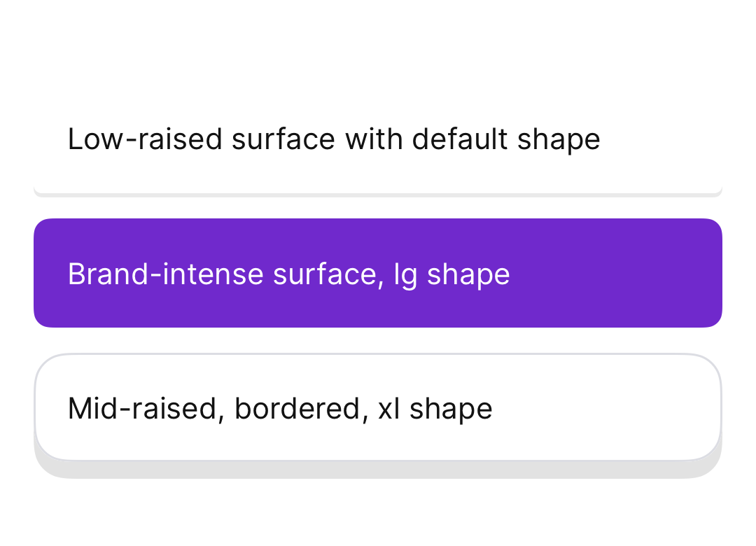Click the word 'shape' in the first card
The image size is (756, 546).
pyautogui.click(x=559, y=141)
